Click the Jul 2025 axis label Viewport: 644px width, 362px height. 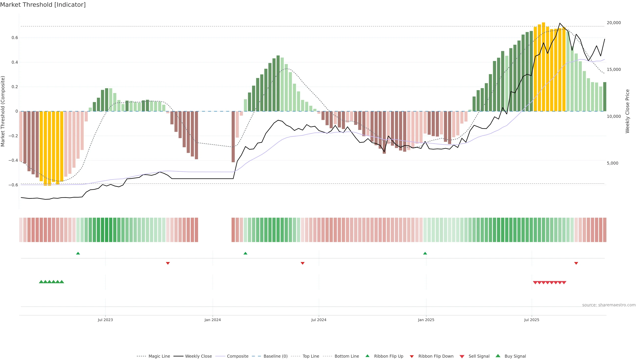(531, 320)
